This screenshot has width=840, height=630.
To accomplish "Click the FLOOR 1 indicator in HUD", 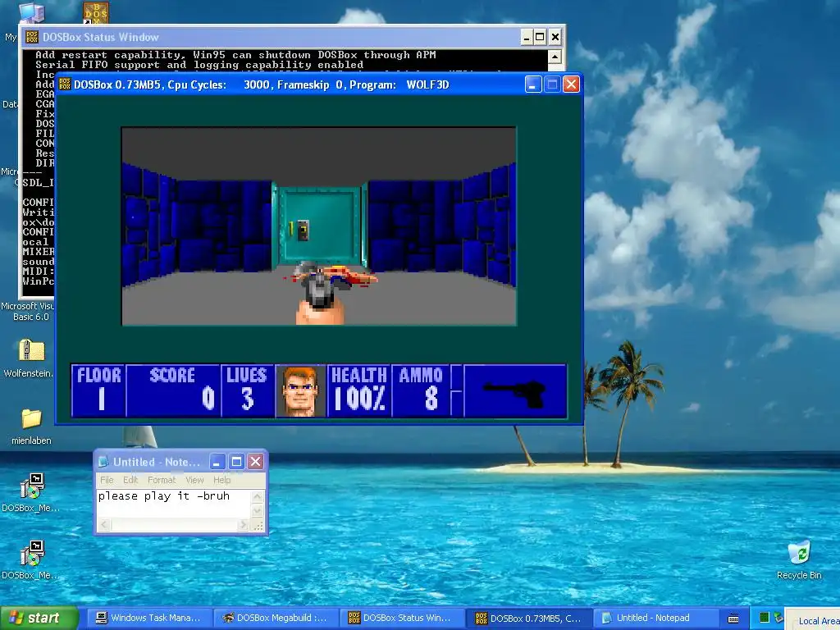I will (x=99, y=390).
